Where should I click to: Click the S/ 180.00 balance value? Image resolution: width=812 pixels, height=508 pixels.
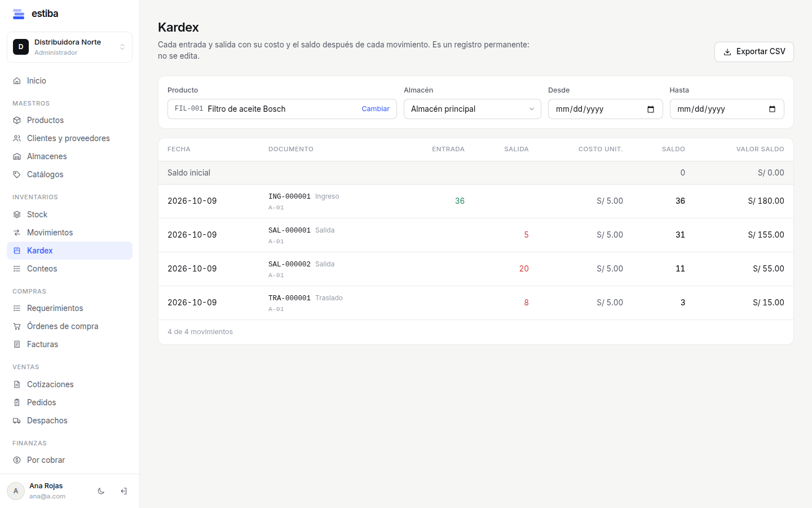coord(766,201)
